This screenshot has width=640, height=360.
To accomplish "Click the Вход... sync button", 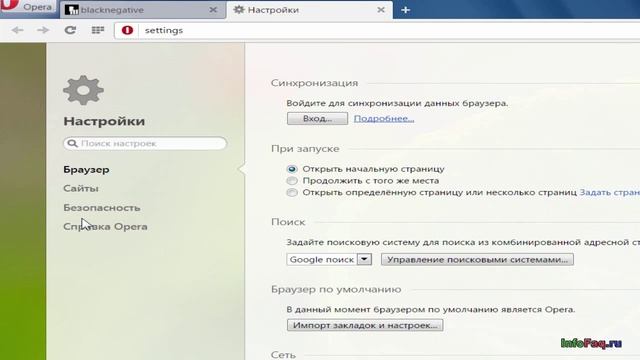I will pyautogui.click(x=317, y=119).
